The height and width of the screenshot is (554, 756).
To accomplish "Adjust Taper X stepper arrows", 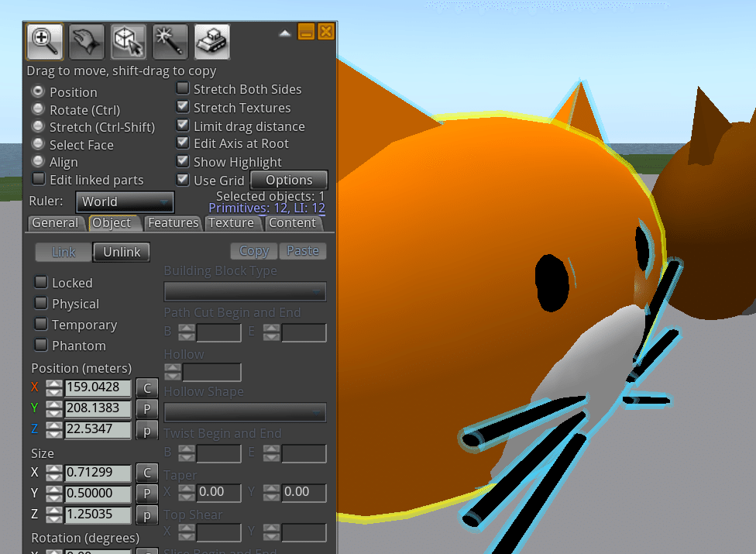I will pos(187,493).
